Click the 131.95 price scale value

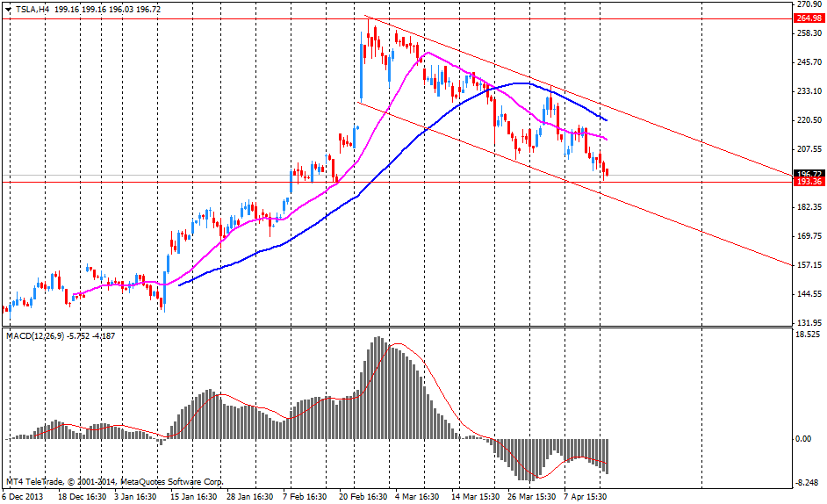pyautogui.click(x=809, y=322)
